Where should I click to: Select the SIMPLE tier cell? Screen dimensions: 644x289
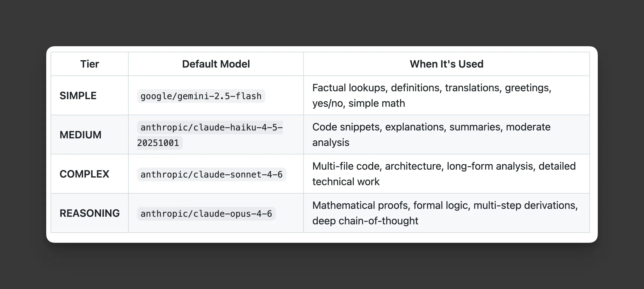point(89,96)
